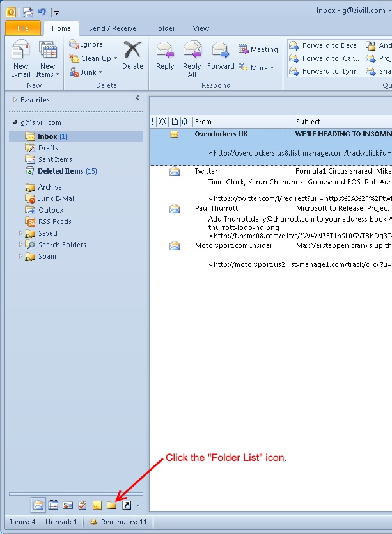The width and height of the screenshot is (392, 534).
Task: Select the Inbox folder
Action: 76,136
